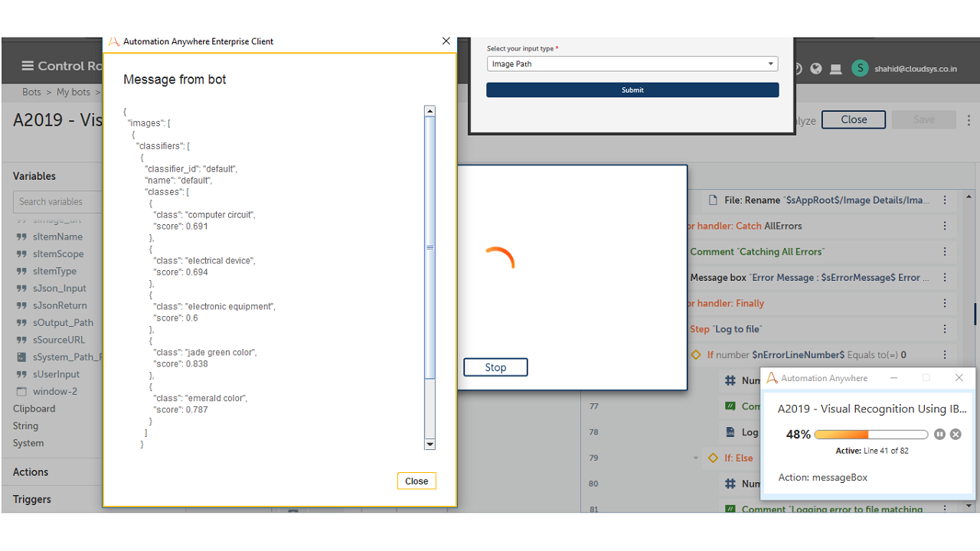Open more options for Error handler Finally
The width and height of the screenshot is (980, 551).
945,304
